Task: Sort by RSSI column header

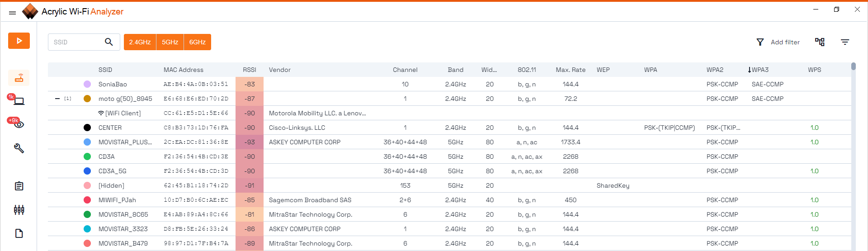Action: (x=250, y=70)
